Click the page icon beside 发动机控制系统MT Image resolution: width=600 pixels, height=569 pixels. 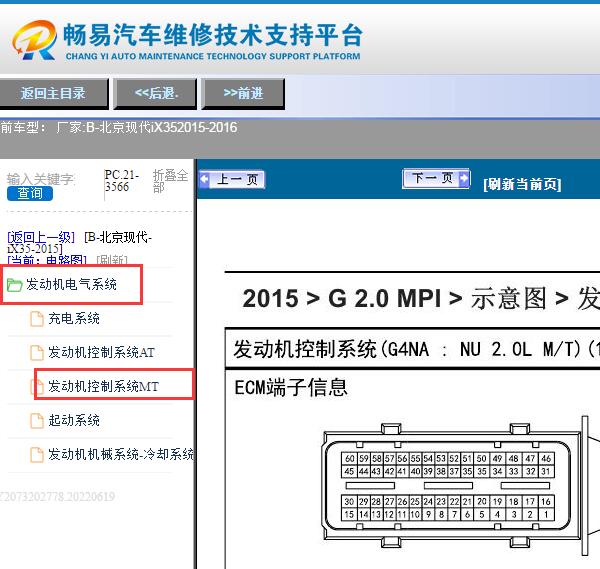tap(37, 386)
